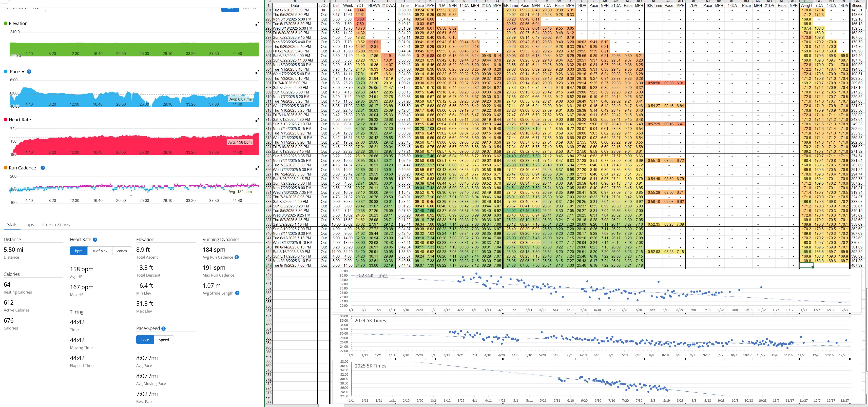Viewport: 868px width, 407px height.
Task: Expand the Heart Rate chart to fullscreen
Action: 257,120
